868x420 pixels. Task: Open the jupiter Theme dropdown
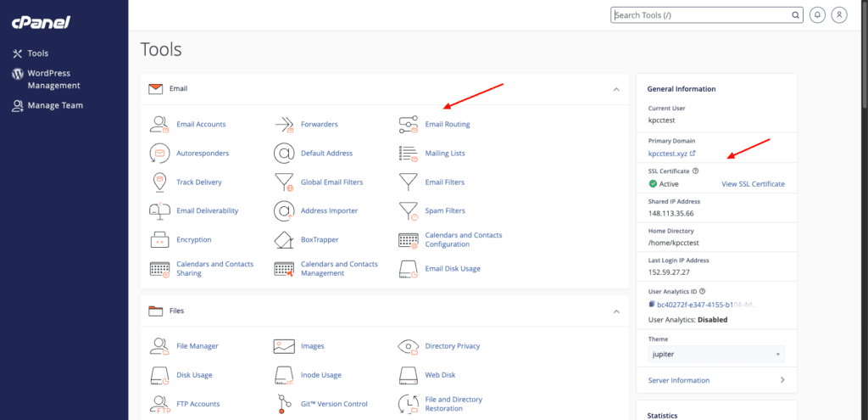[x=716, y=354]
